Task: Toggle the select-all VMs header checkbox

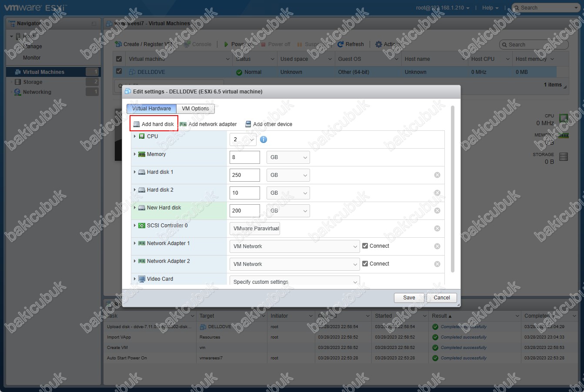Action: click(x=119, y=59)
